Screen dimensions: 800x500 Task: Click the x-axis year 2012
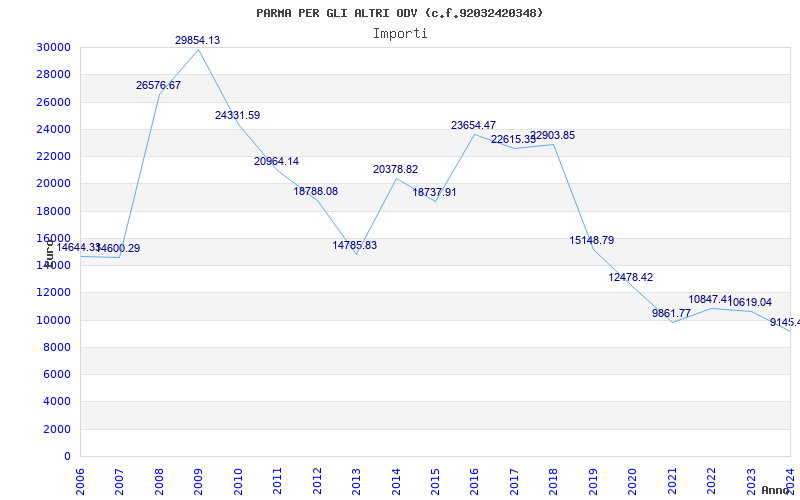(317, 481)
